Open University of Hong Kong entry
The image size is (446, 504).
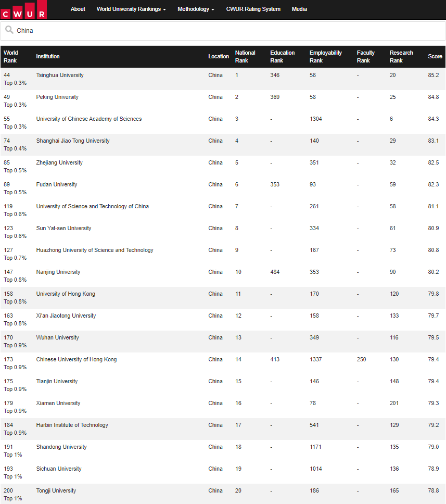pyautogui.click(x=66, y=294)
